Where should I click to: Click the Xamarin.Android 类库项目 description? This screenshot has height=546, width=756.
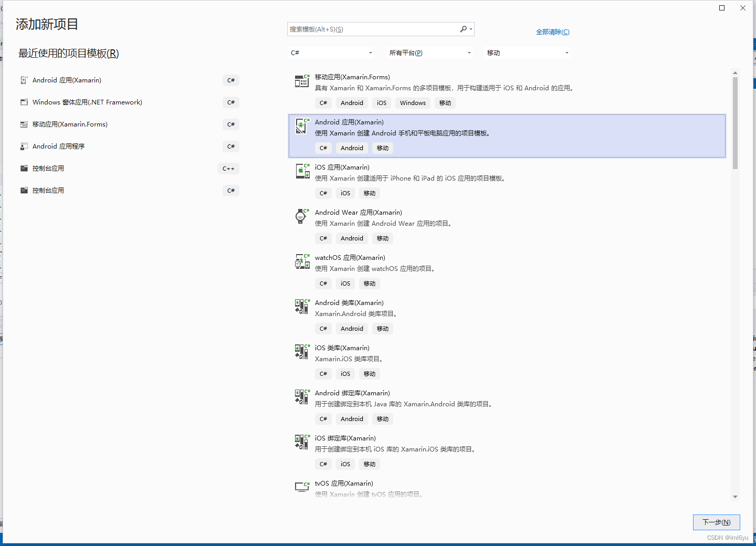(x=356, y=314)
